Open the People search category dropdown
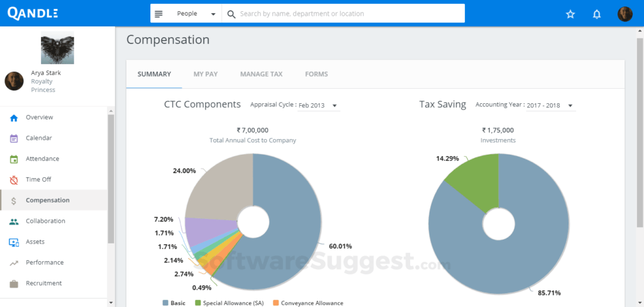This screenshot has width=644, height=307. (196, 14)
